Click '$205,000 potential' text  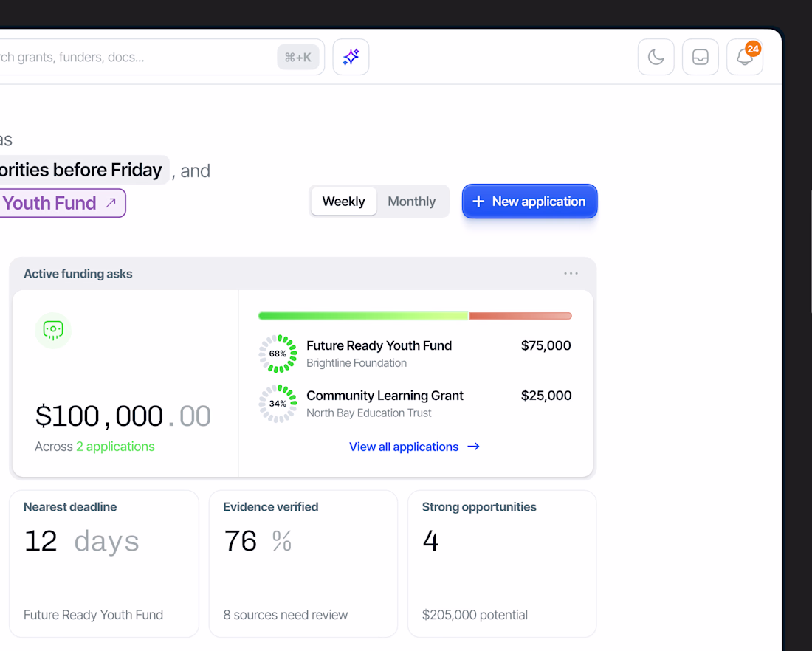tap(475, 615)
